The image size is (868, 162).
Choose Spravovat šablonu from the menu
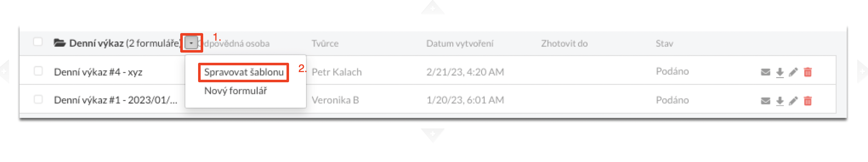(x=244, y=72)
